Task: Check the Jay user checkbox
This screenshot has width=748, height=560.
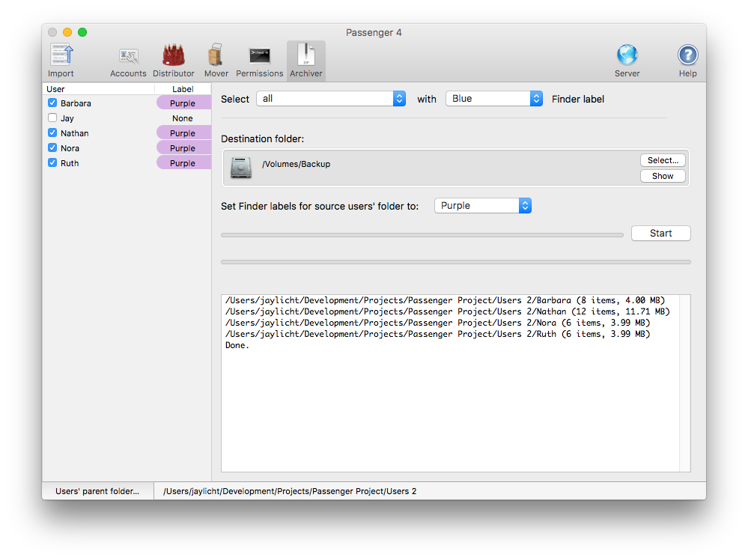Action: tap(52, 118)
